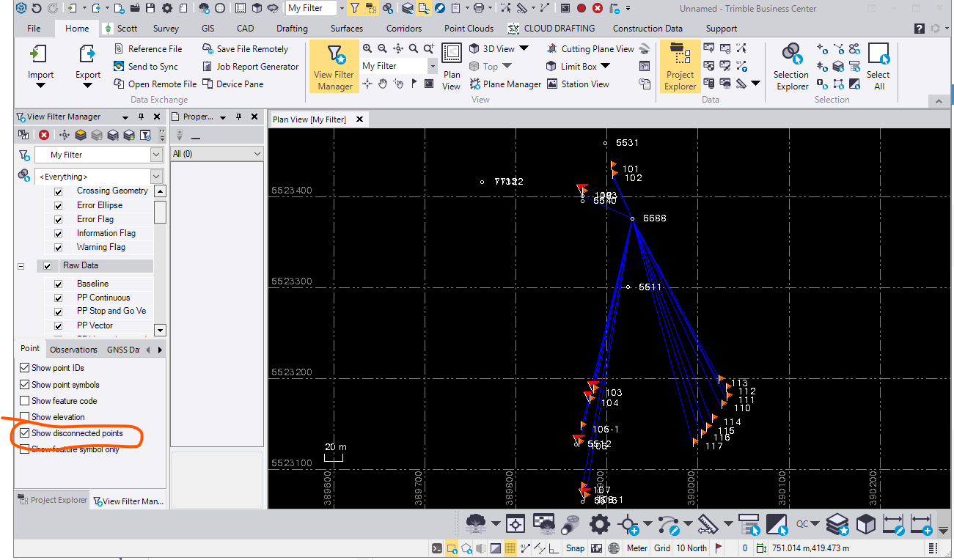Open the My Filter dropdown in panel

[156, 155]
